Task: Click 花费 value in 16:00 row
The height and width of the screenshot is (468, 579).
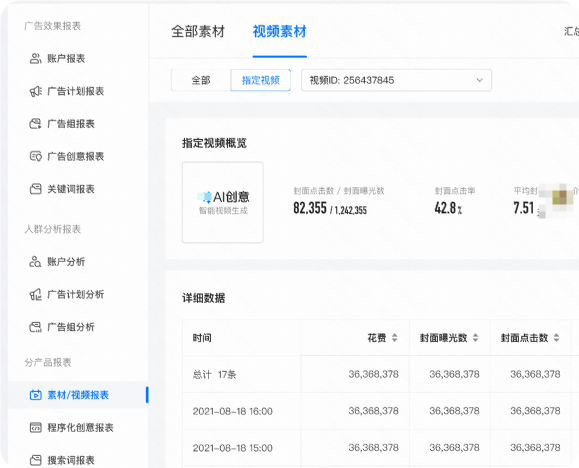Action: pos(373,411)
